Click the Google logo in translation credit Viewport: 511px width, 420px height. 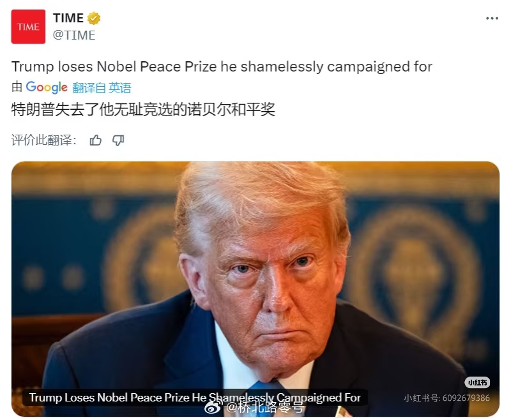click(47, 87)
